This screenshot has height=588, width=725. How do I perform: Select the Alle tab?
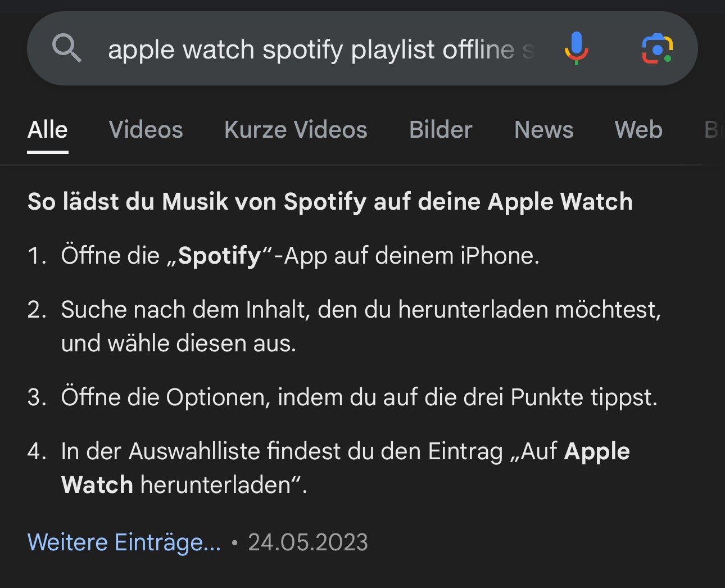48,130
